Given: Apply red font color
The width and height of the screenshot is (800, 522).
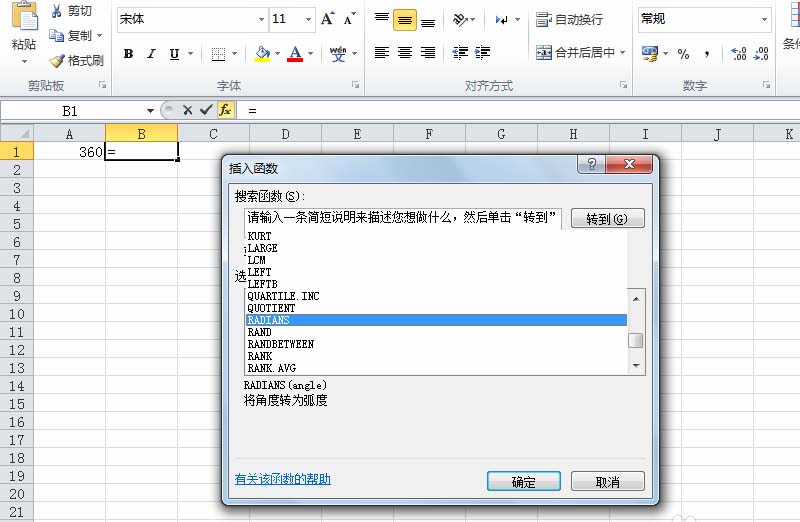Looking at the screenshot, I should 295,54.
